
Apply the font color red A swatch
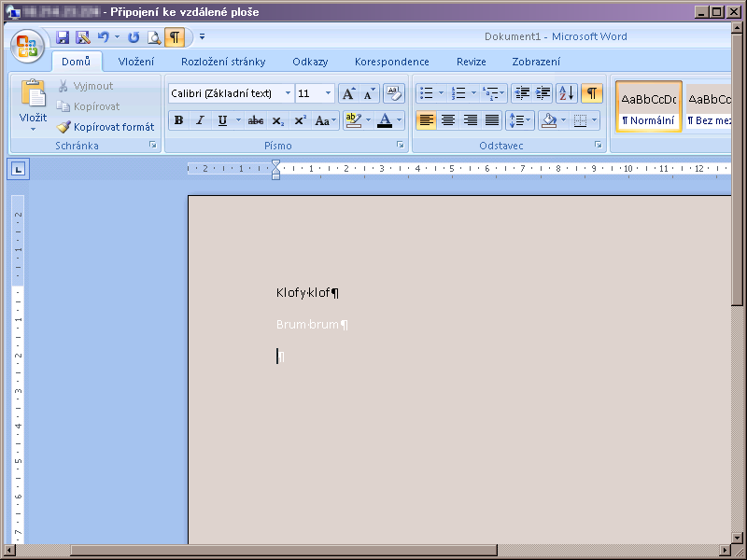click(385, 120)
